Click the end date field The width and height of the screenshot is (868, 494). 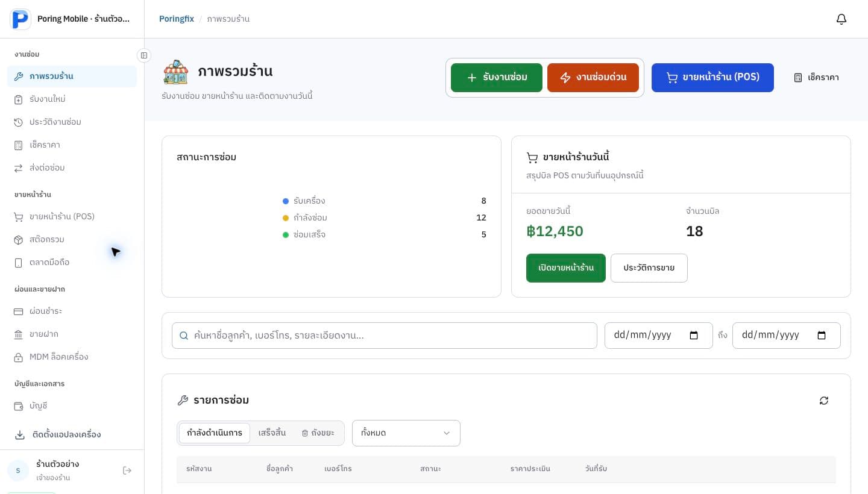[x=787, y=336]
